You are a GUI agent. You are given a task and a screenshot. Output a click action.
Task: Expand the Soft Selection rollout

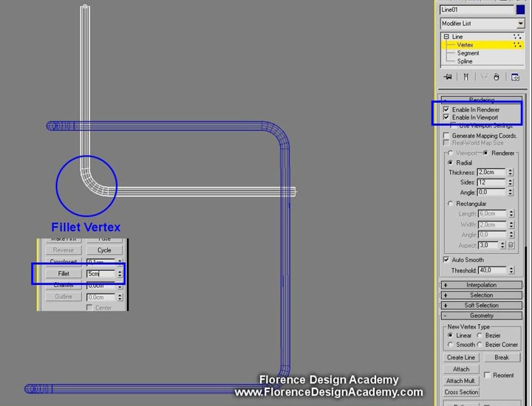click(x=481, y=305)
